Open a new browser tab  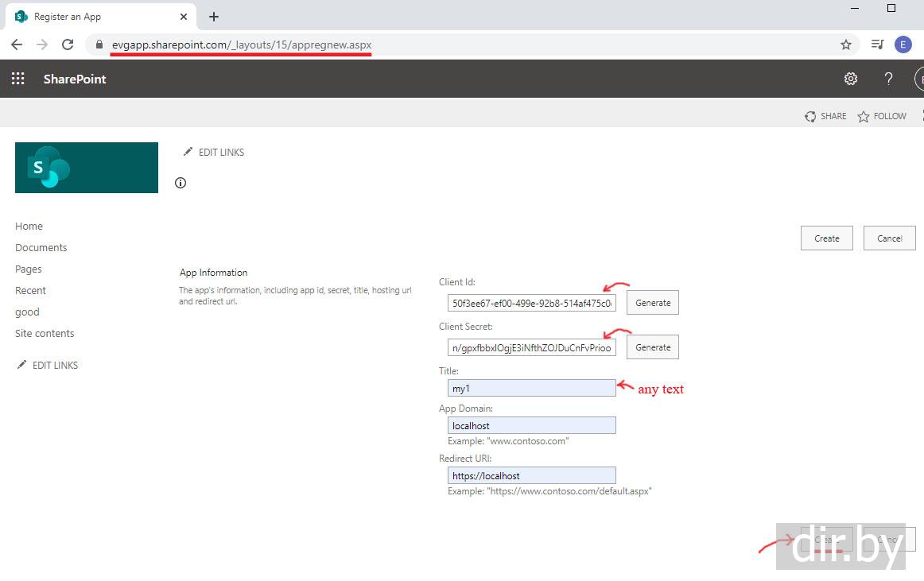point(213,17)
